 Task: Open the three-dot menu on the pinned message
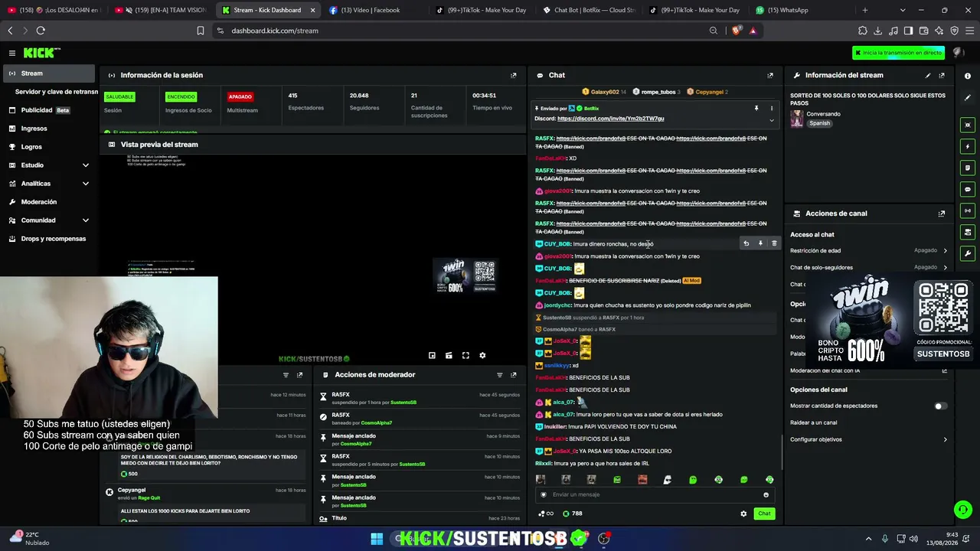pos(771,108)
